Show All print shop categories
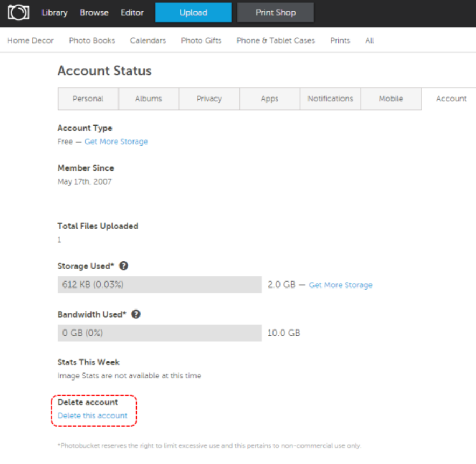 (x=369, y=40)
